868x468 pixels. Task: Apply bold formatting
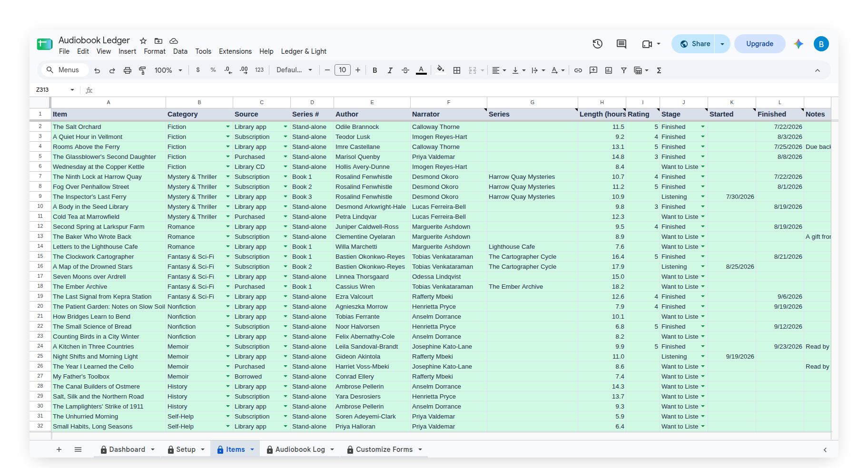click(x=375, y=70)
